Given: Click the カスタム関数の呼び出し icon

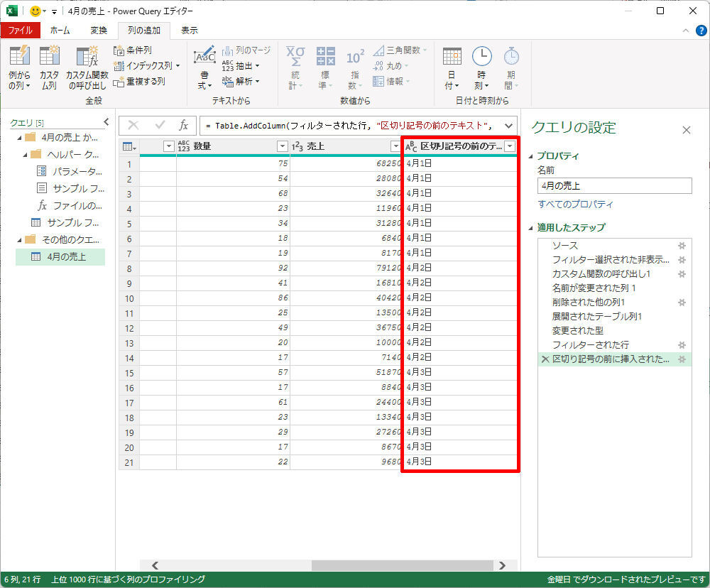Looking at the screenshot, I should (x=87, y=57).
